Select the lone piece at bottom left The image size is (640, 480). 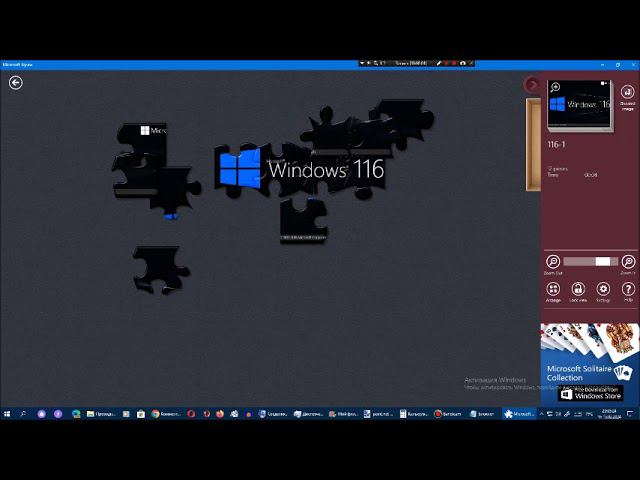click(160, 269)
